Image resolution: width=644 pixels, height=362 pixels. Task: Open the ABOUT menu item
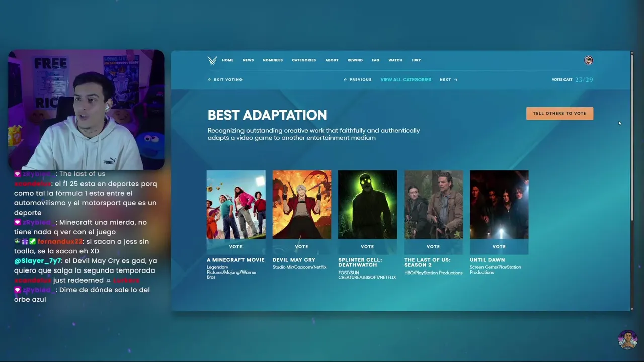coord(332,60)
